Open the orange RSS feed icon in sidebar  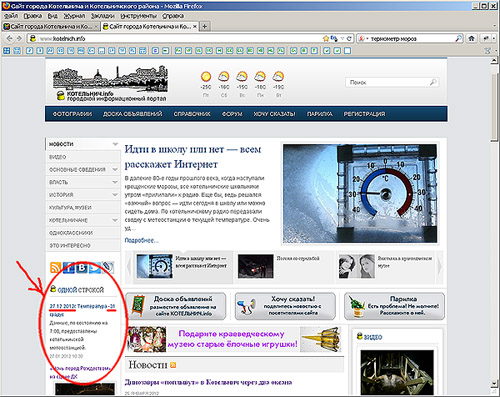pyautogui.click(x=55, y=267)
